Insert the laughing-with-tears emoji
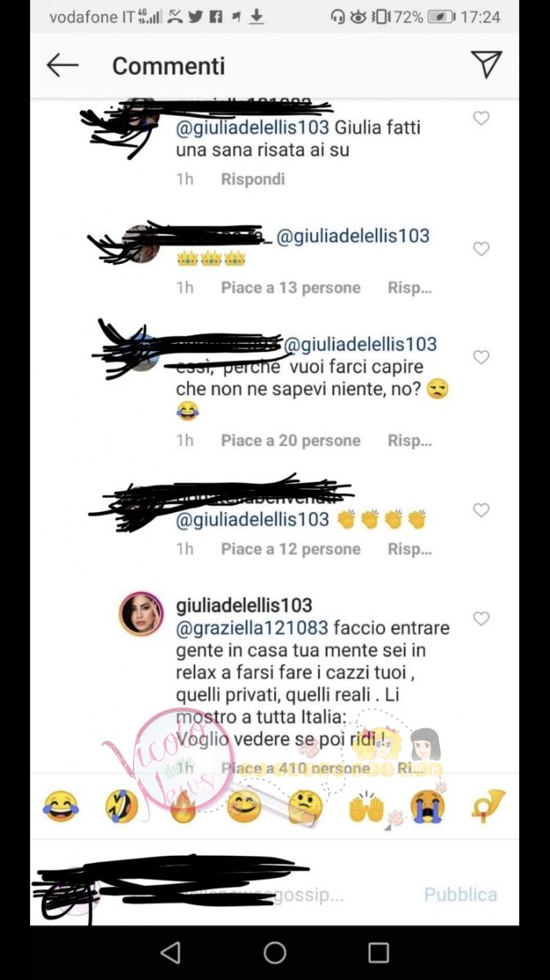This screenshot has height=980, width=550. point(61,807)
